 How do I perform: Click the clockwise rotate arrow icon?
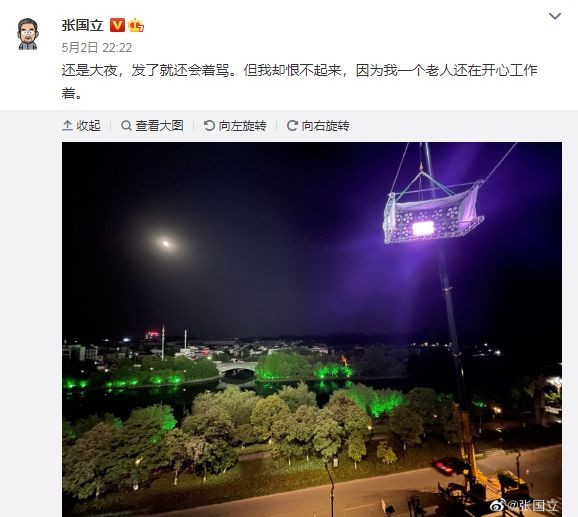click(292, 126)
